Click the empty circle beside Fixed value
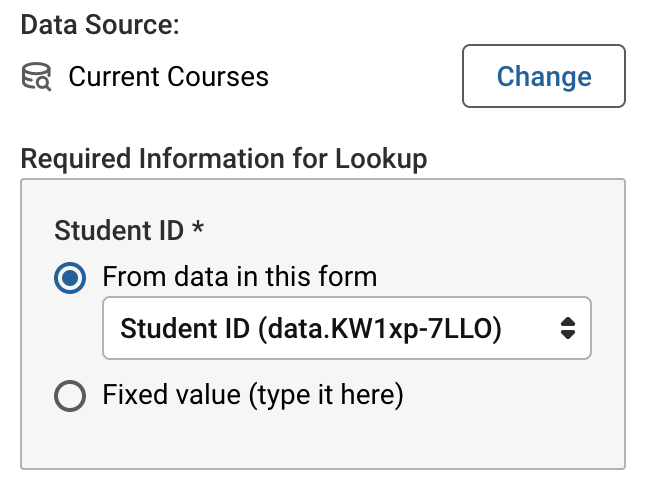Image resolution: width=646 pixels, height=486 pixels. (x=70, y=396)
